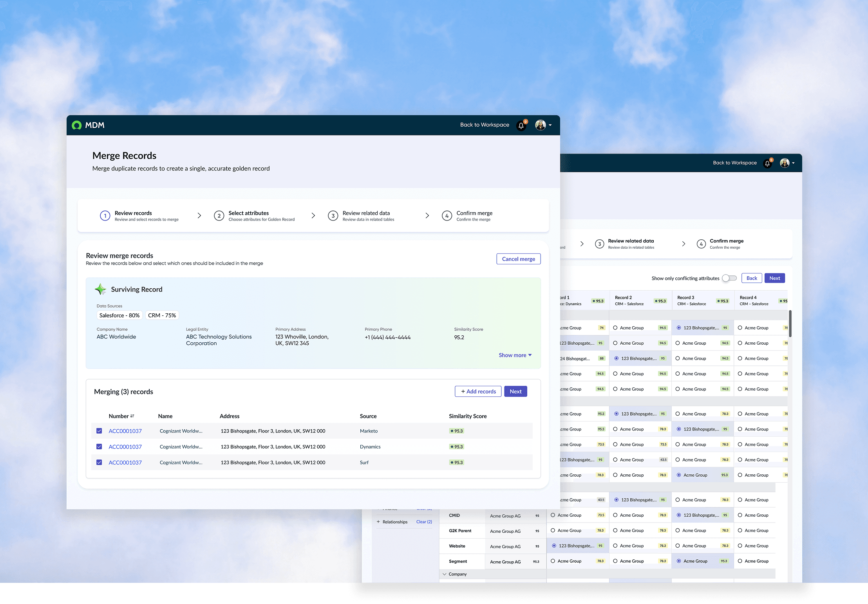Click the plus icon beside Relationships

tap(378, 522)
